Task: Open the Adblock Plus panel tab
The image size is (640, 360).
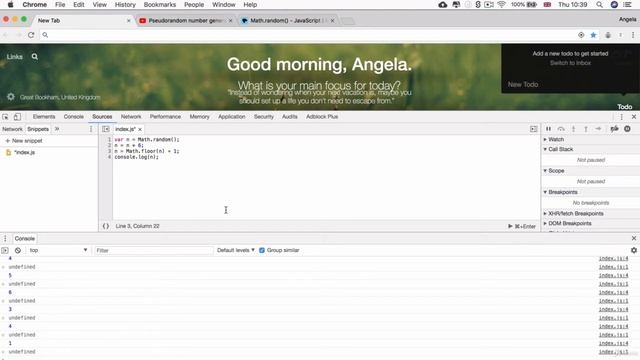Action: 322,117
